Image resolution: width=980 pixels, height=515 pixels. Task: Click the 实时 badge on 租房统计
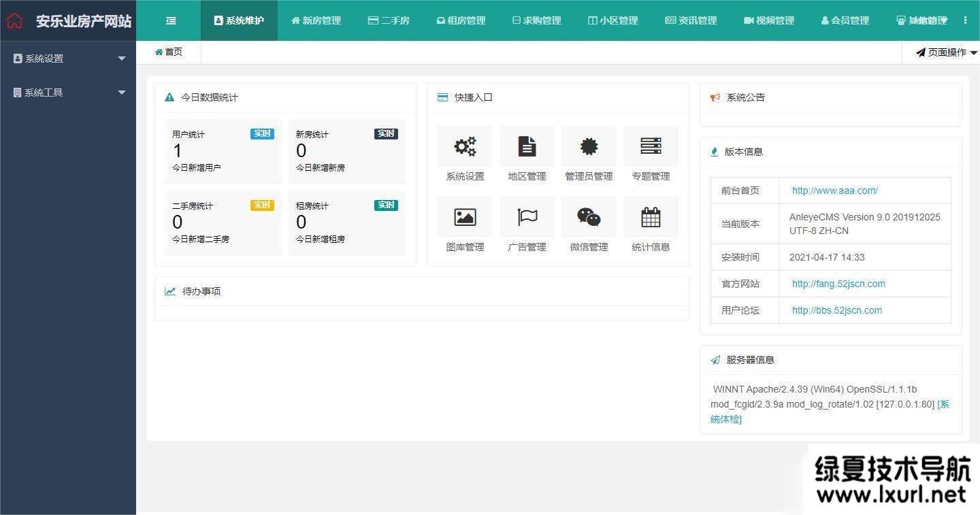click(386, 205)
